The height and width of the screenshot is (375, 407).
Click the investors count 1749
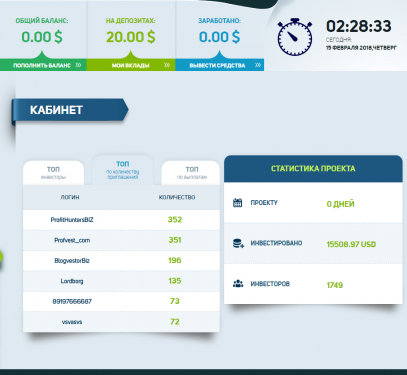[335, 285]
